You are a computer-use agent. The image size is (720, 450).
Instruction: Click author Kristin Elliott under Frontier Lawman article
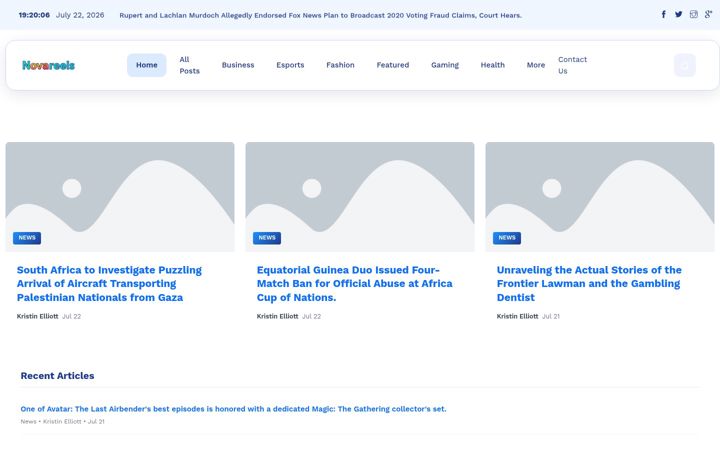pyautogui.click(x=518, y=316)
